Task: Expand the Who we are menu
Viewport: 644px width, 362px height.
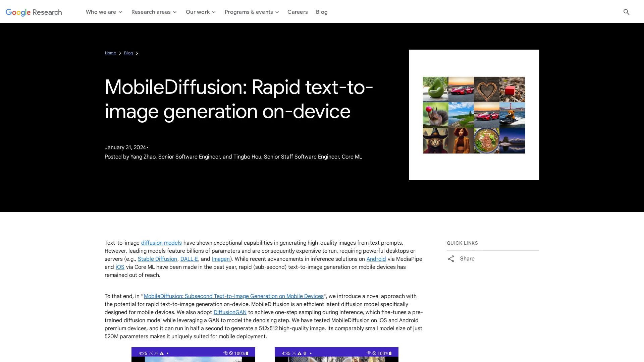Action: (104, 12)
